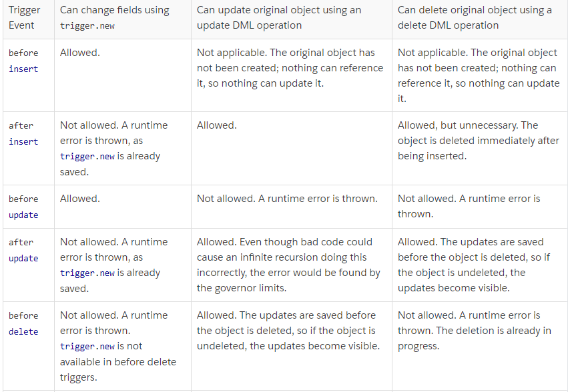Click the "Allowed, but unnecessary" cell text

[467, 125]
